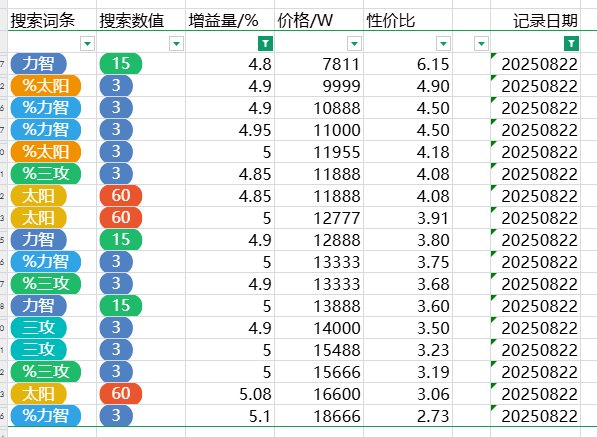This screenshot has height=437, width=597.
Task: Select the price cell 9999
Action: 319,86
